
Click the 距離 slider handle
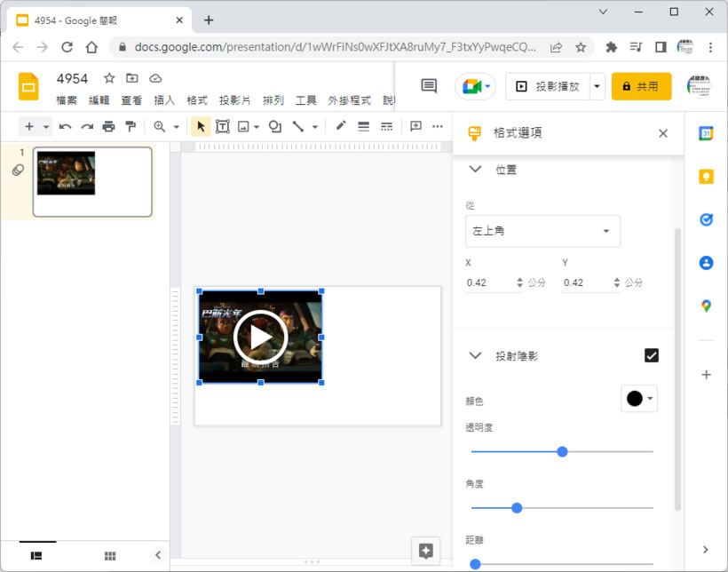pyautogui.click(x=475, y=564)
